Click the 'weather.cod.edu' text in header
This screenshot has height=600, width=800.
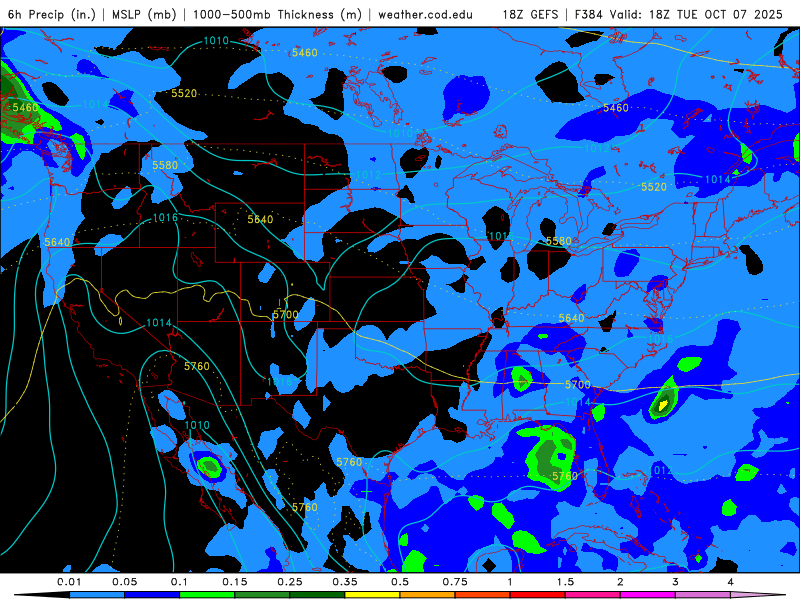425,14
